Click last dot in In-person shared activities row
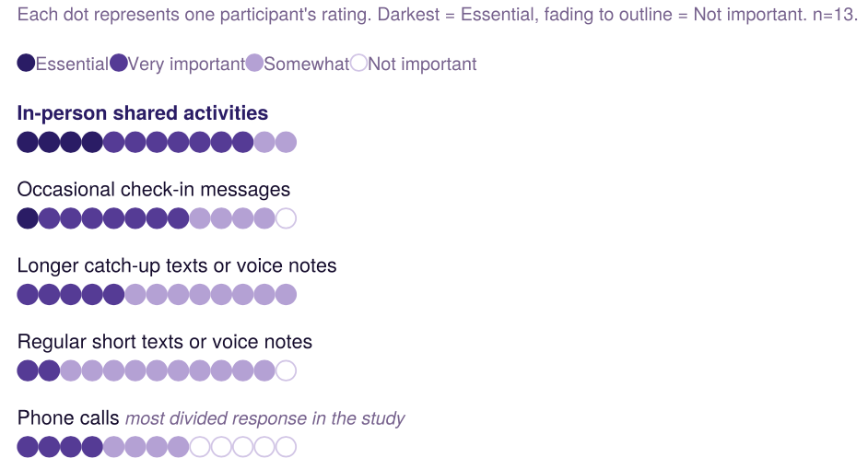 tap(287, 142)
